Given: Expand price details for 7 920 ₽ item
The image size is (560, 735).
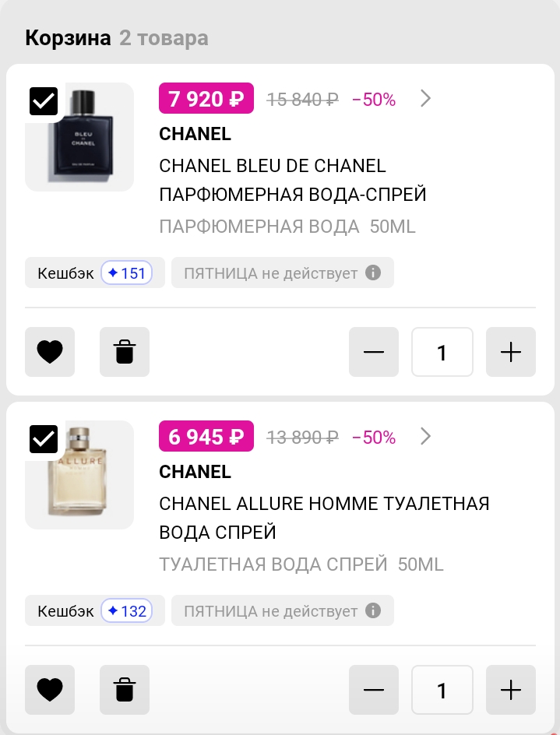Looking at the screenshot, I should pos(425,99).
